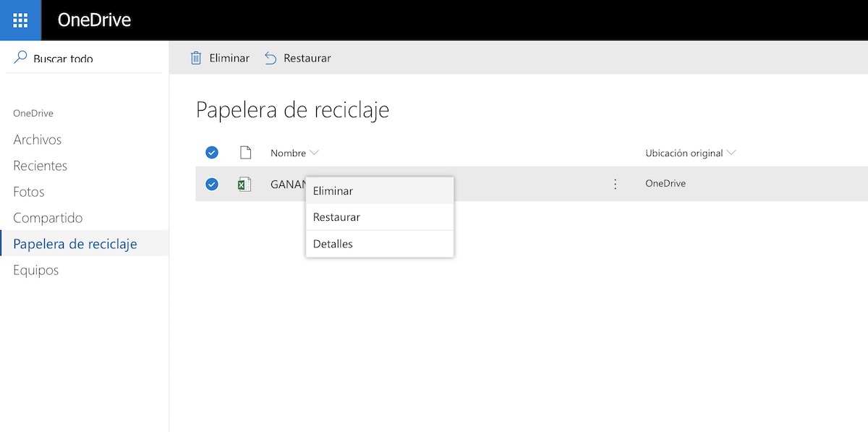The width and height of the screenshot is (868, 432).
Task: Expand the Nombre column sort dropdown
Action: click(x=314, y=153)
